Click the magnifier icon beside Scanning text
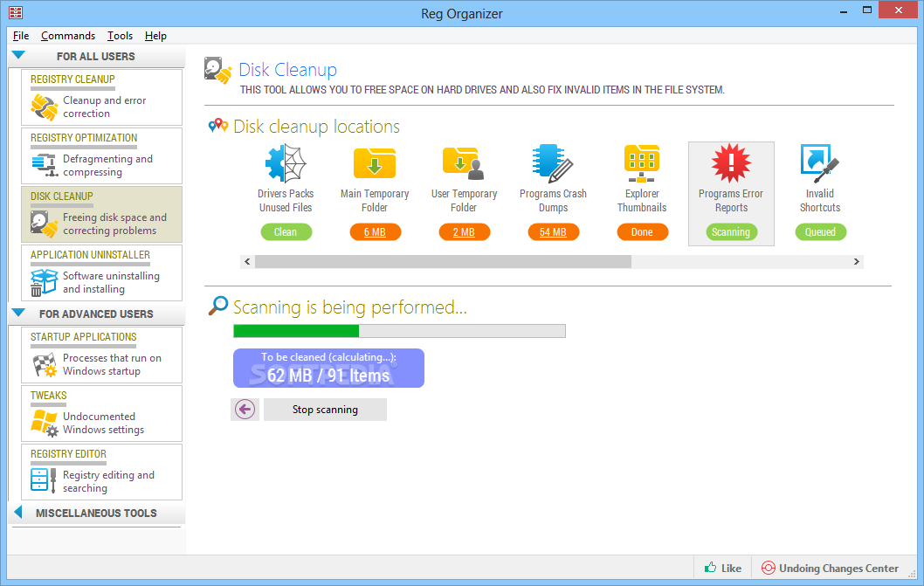 [218, 306]
